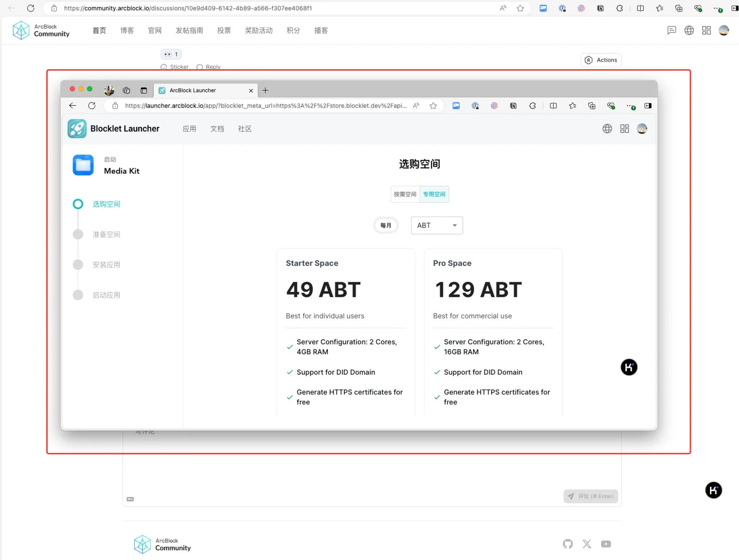Choose the Pro Space 129 ABT plan

[493, 332]
